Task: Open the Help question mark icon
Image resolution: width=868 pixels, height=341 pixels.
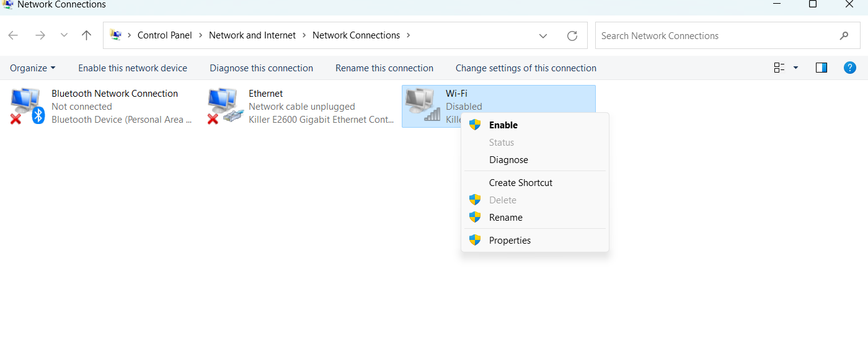Action: (x=850, y=68)
